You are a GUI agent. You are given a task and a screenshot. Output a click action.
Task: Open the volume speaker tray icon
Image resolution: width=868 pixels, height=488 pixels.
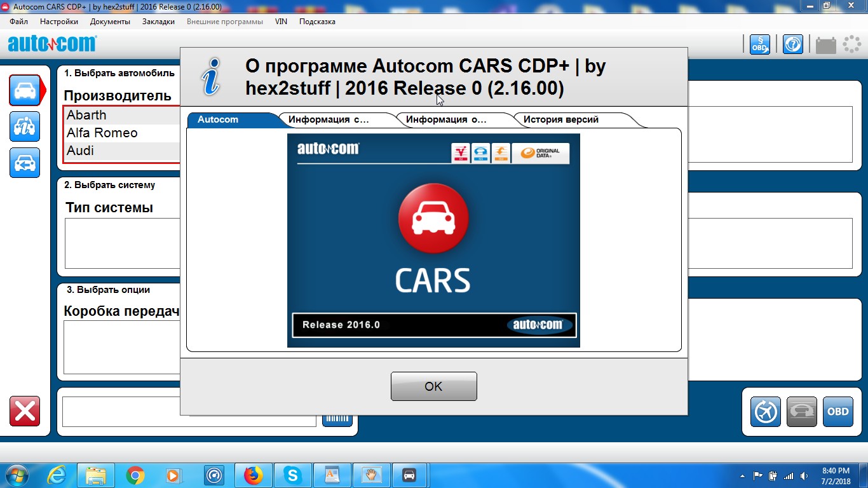[x=804, y=475]
